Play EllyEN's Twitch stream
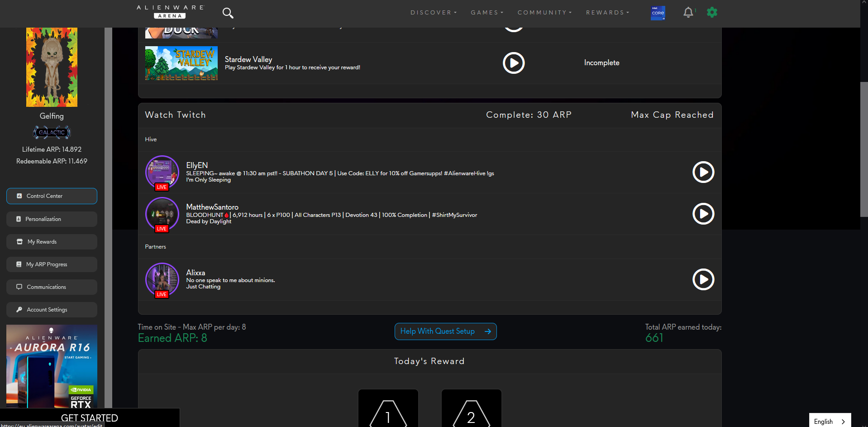 (703, 172)
